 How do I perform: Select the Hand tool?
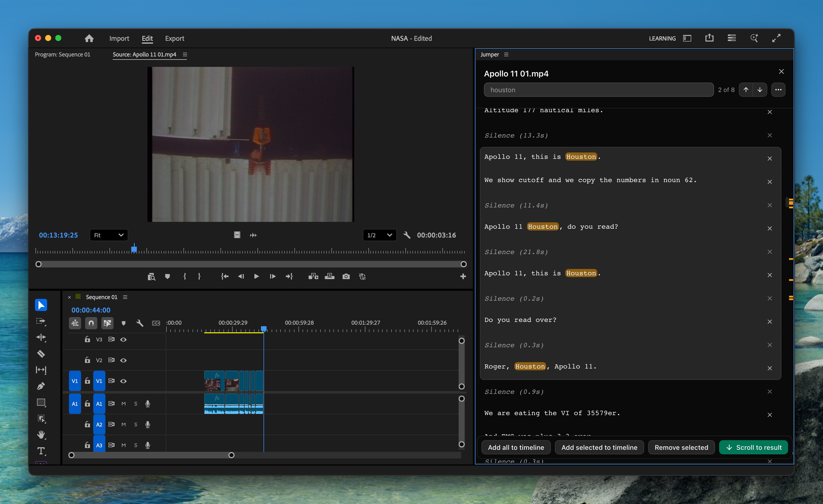pos(41,434)
